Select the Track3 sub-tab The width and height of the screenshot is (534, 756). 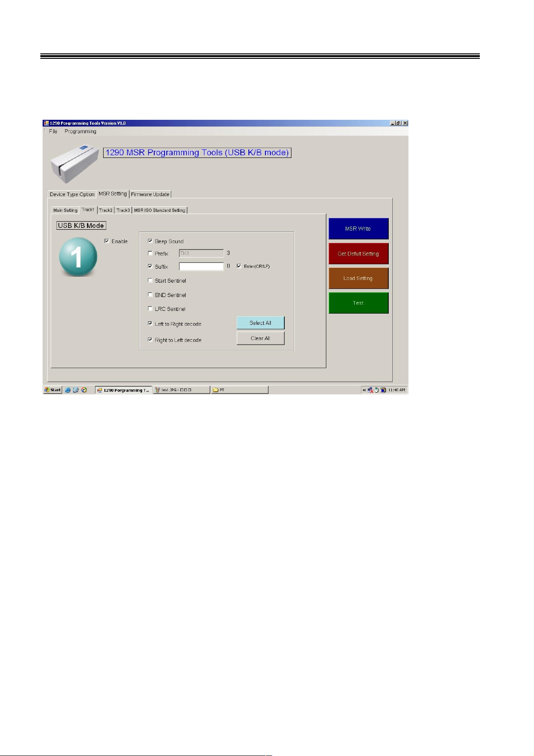[123, 210]
